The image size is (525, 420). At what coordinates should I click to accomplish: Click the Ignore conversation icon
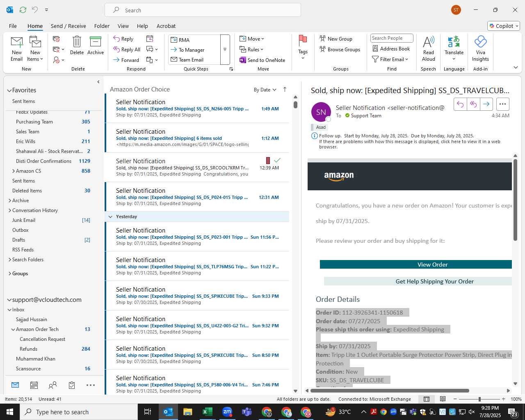pyautogui.click(x=56, y=39)
